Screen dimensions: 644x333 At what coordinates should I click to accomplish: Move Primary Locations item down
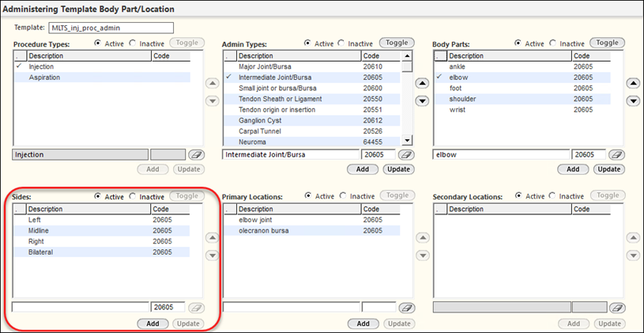pyautogui.click(x=422, y=255)
